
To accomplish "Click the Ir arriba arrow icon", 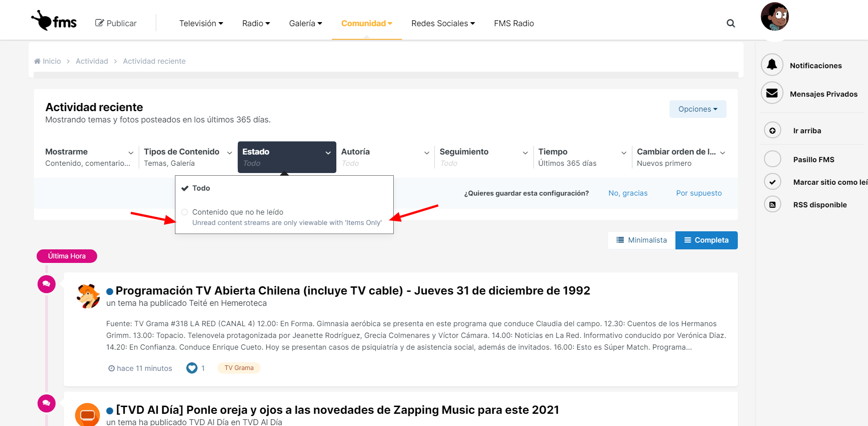I will click(x=773, y=131).
